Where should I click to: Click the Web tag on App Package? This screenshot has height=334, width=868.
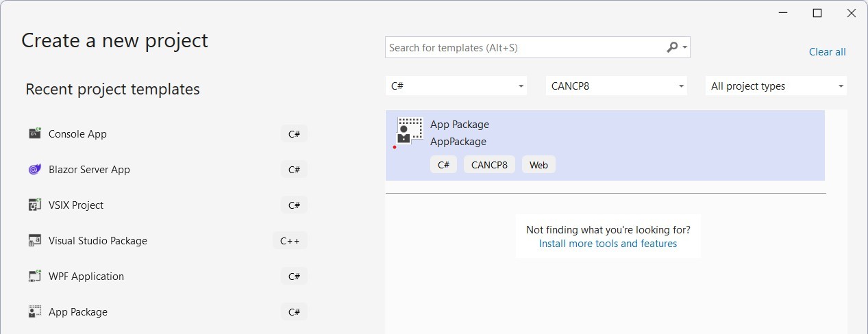538,165
